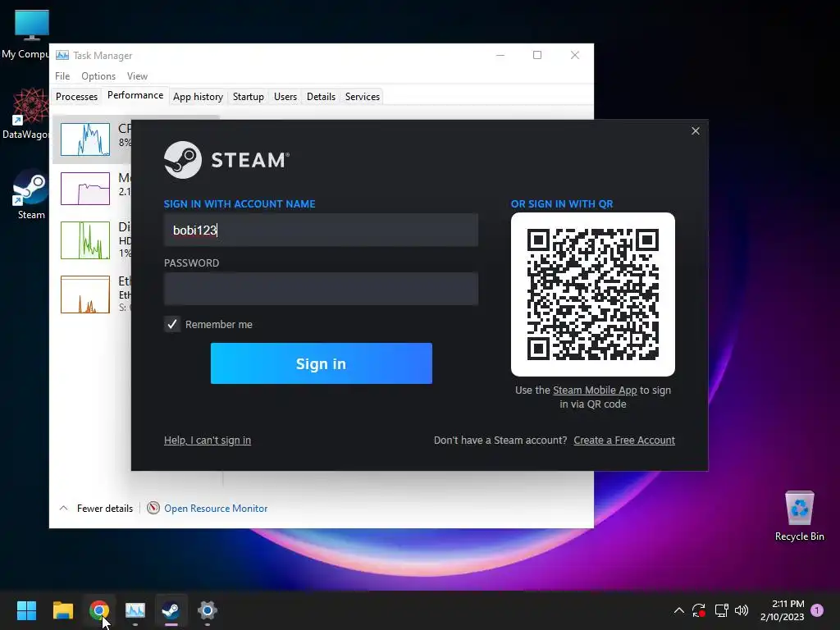Open the Users tab in Task Manager

click(285, 97)
